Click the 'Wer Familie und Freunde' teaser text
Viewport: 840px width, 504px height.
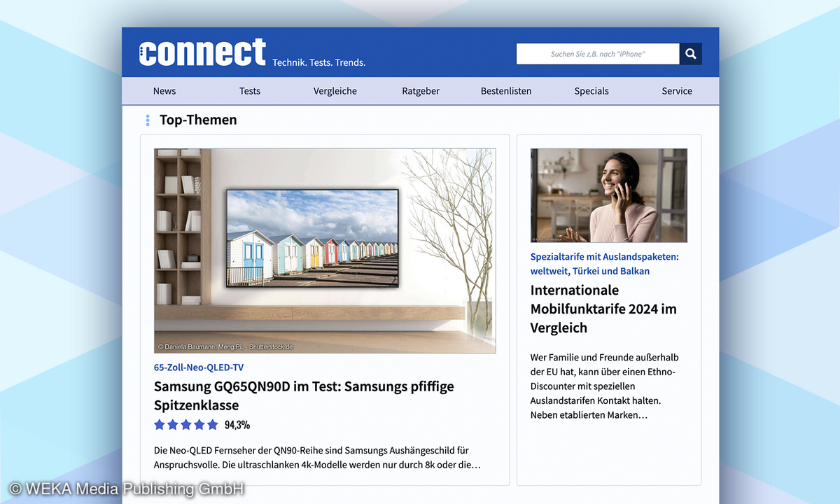click(x=605, y=386)
